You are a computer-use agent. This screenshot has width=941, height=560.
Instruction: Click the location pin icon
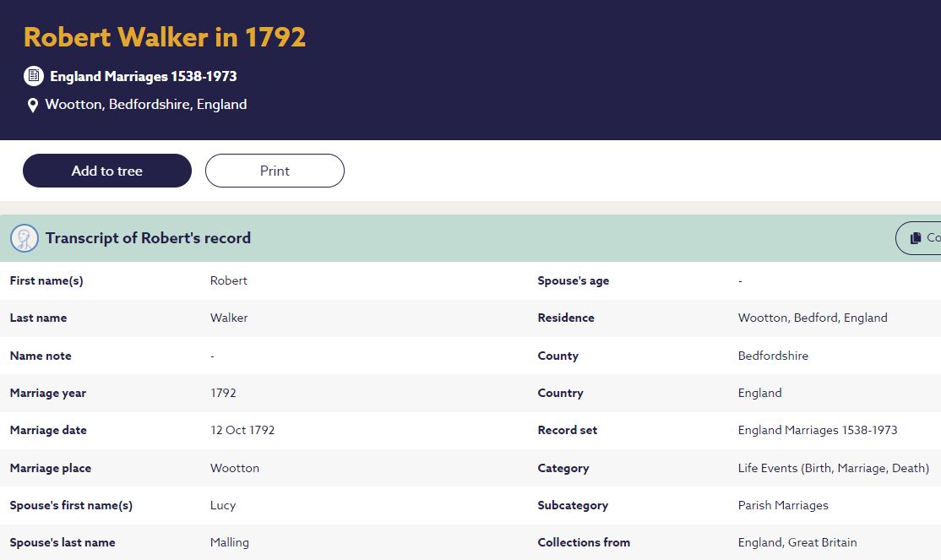tap(33, 106)
